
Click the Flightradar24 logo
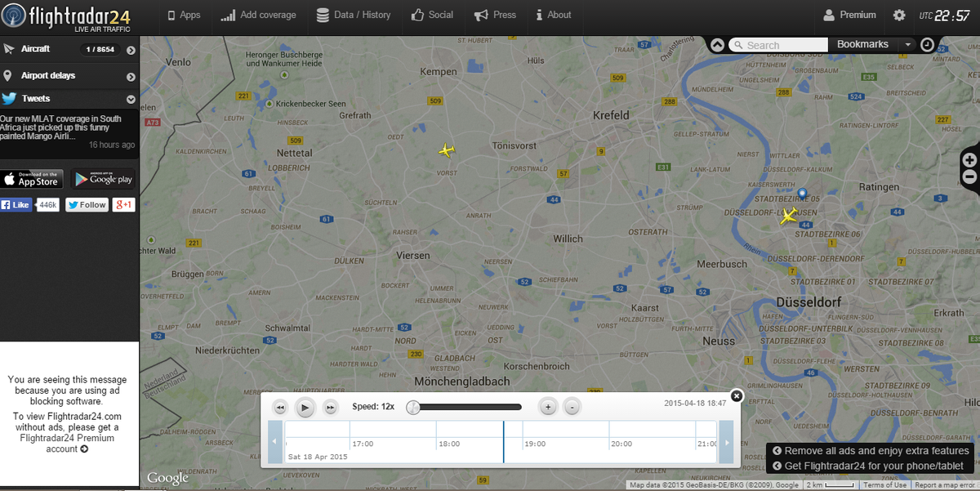coord(67,16)
